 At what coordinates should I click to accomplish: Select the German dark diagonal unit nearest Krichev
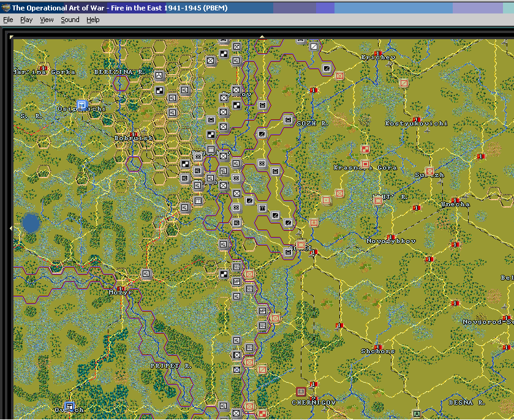click(327, 69)
